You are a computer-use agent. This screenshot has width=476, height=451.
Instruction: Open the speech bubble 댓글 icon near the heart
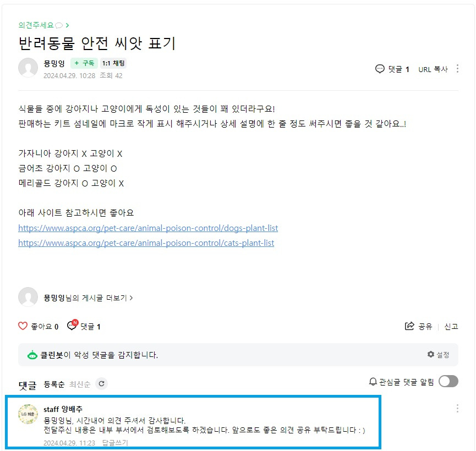pos(72,326)
